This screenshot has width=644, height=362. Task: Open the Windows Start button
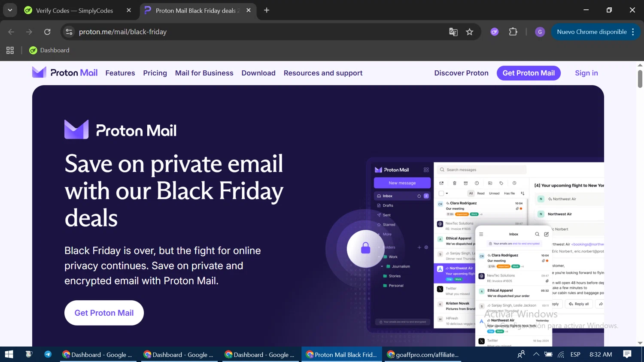click(9, 354)
